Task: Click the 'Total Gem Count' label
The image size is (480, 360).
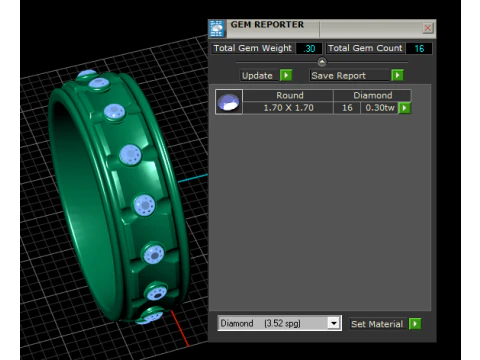Action: click(365, 48)
